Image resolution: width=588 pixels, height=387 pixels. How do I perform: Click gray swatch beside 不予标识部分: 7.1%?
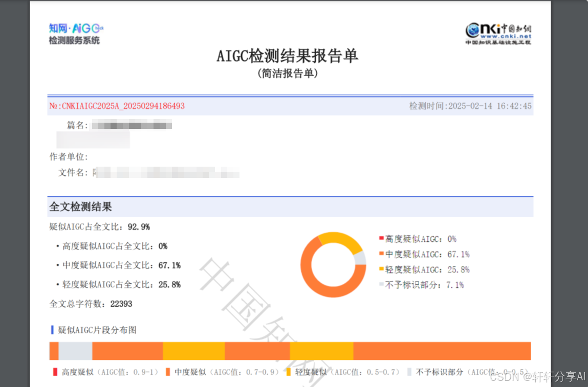[381, 284]
